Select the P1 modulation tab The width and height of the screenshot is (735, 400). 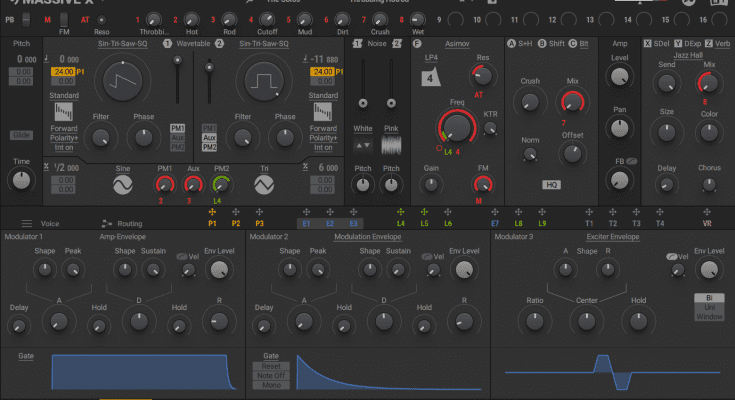pos(212,224)
